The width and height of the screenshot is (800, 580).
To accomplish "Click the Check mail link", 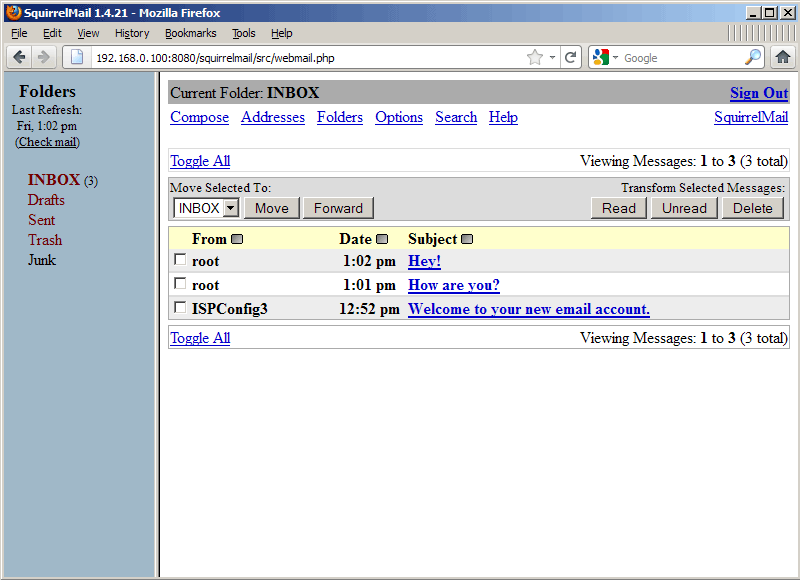I will (x=47, y=142).
